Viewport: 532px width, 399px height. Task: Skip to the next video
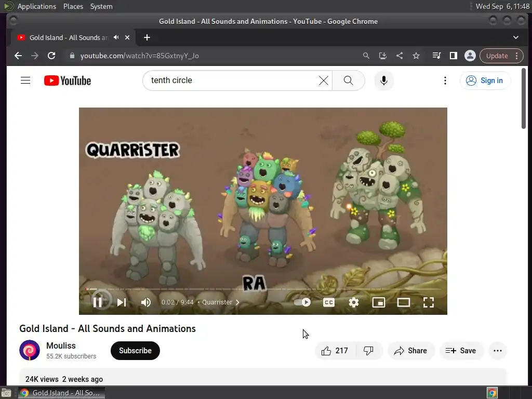pos(122,302)
